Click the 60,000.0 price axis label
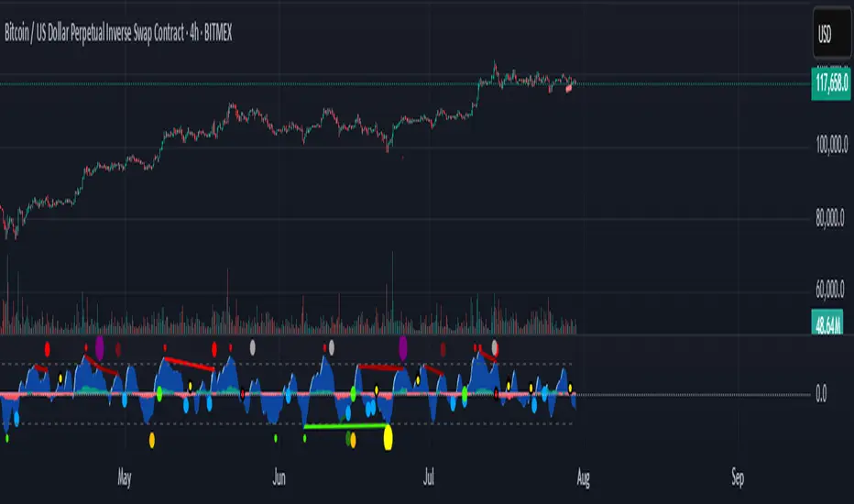The width and height of the screenshot is (854, 504). pyautogui.click(x=830, y=290)
